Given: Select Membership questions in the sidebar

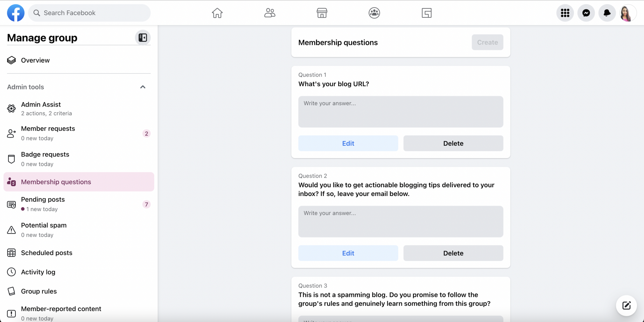Looking at the screenshot, I should tap(56, 182).
